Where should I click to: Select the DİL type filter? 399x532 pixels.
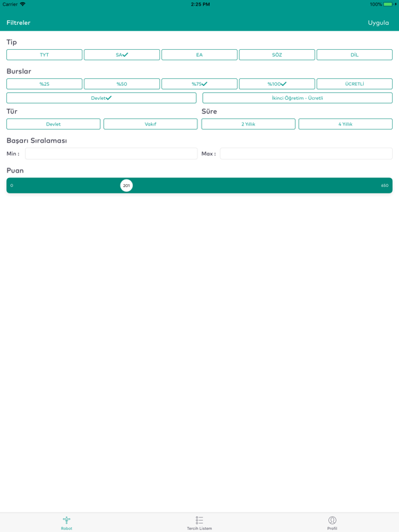click(355, 55)
